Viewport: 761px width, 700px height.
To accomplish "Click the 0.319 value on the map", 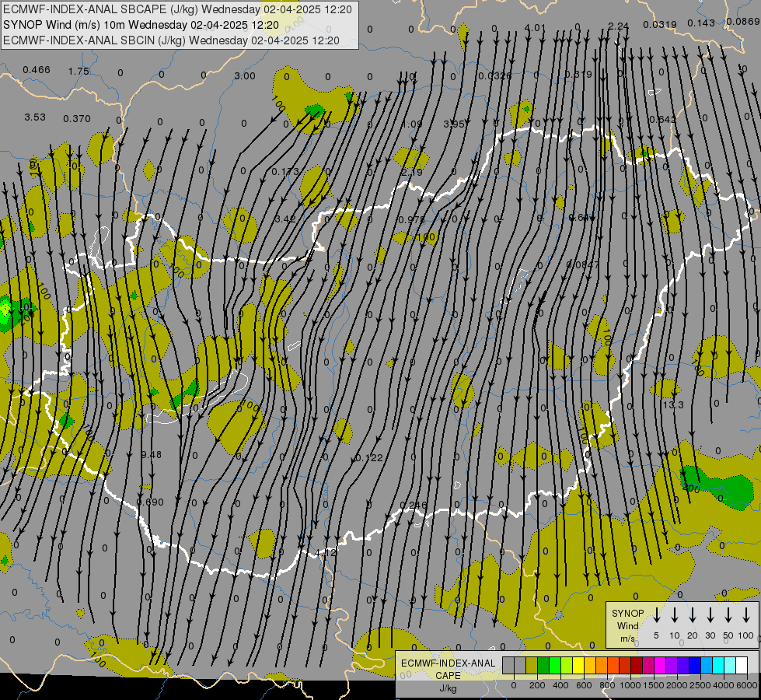I will pyautogui.click(x=578, y=74).
